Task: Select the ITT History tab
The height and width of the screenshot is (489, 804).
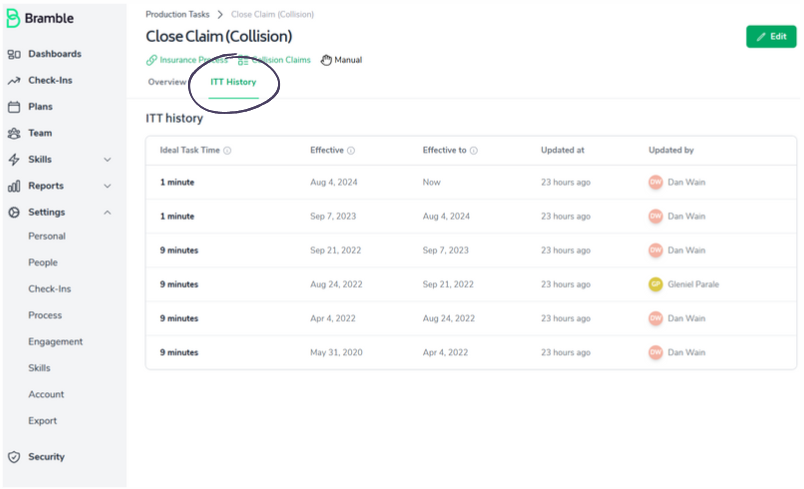Action: click(233, 82)
